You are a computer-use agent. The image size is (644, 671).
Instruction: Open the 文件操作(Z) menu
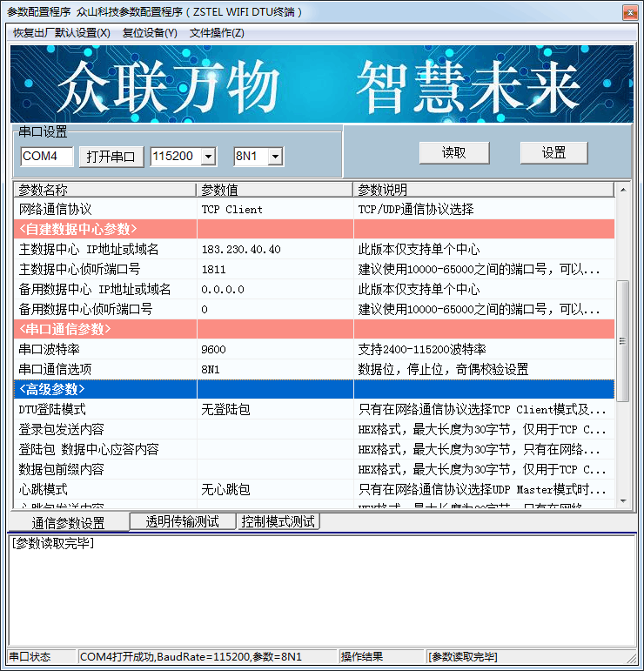(x=217, y=33)
